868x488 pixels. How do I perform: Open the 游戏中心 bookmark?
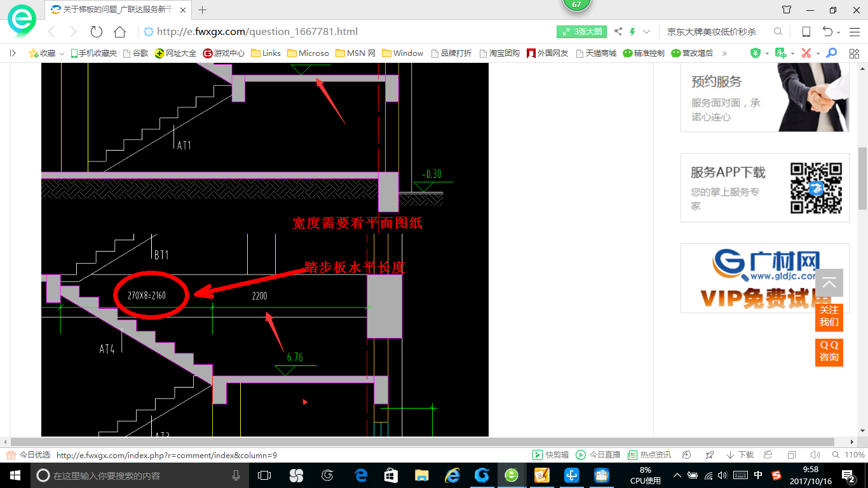pos(224,53)
